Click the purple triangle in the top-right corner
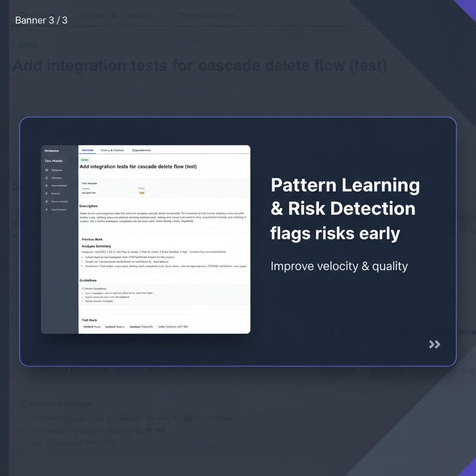 tap(468, 8)
